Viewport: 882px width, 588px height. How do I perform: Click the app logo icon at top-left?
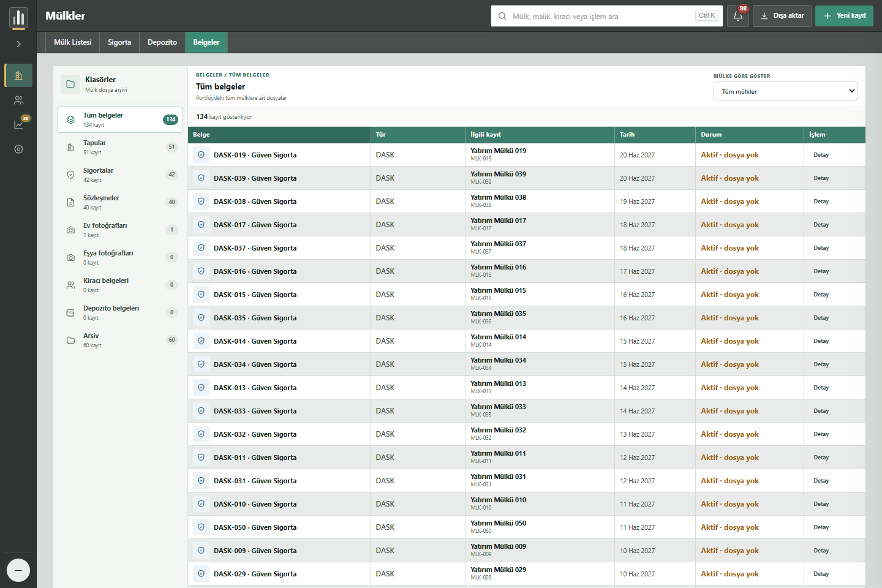coord(18,18)
